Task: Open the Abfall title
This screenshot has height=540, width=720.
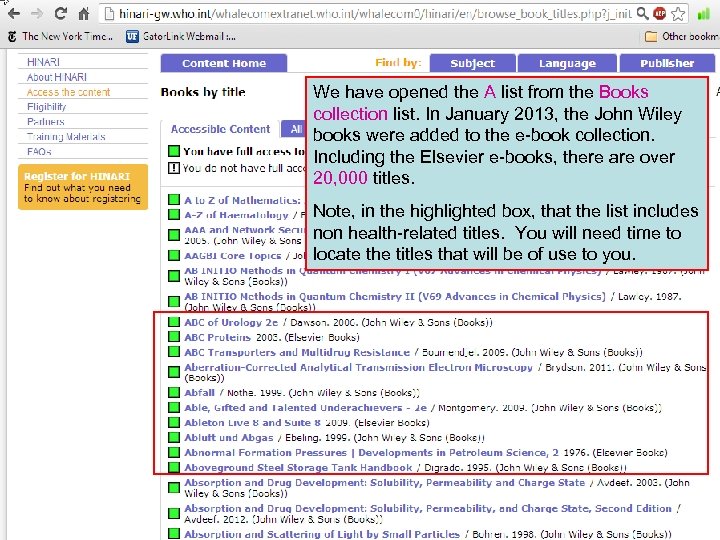Action: (199, 393)
